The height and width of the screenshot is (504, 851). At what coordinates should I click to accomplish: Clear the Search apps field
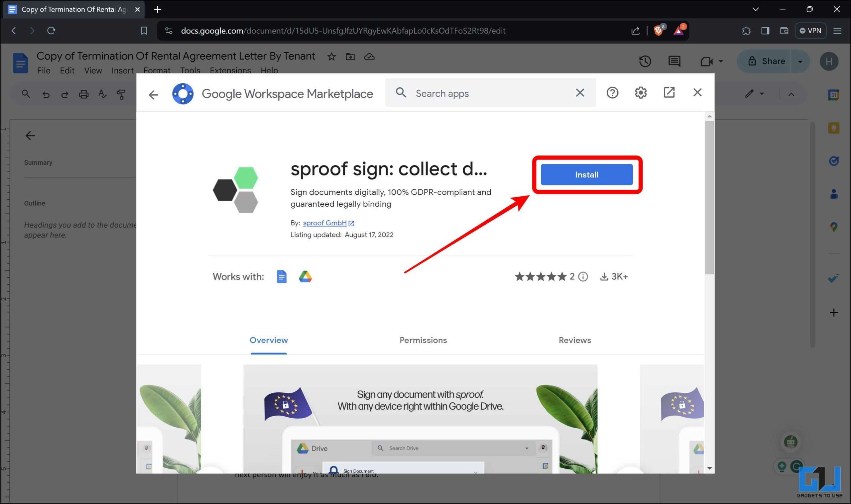(580, 92)
